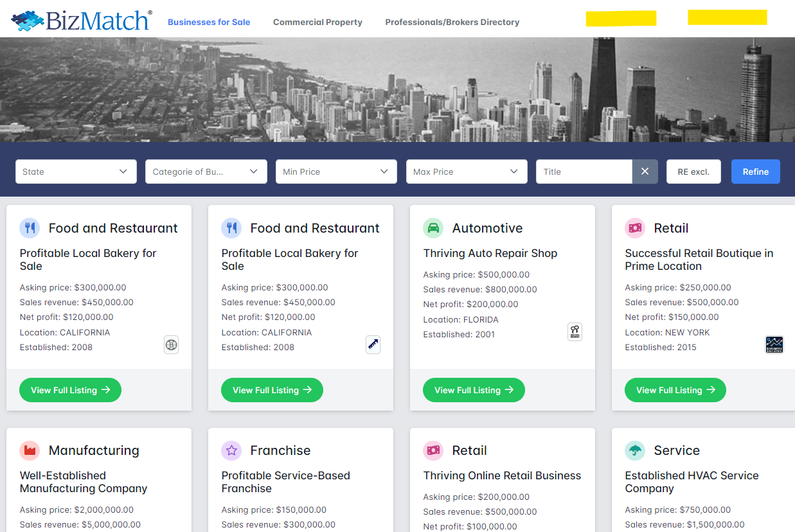Go to Commercial Property tab
The height and width of the screenshot is (532, 795).
point(317,22)
